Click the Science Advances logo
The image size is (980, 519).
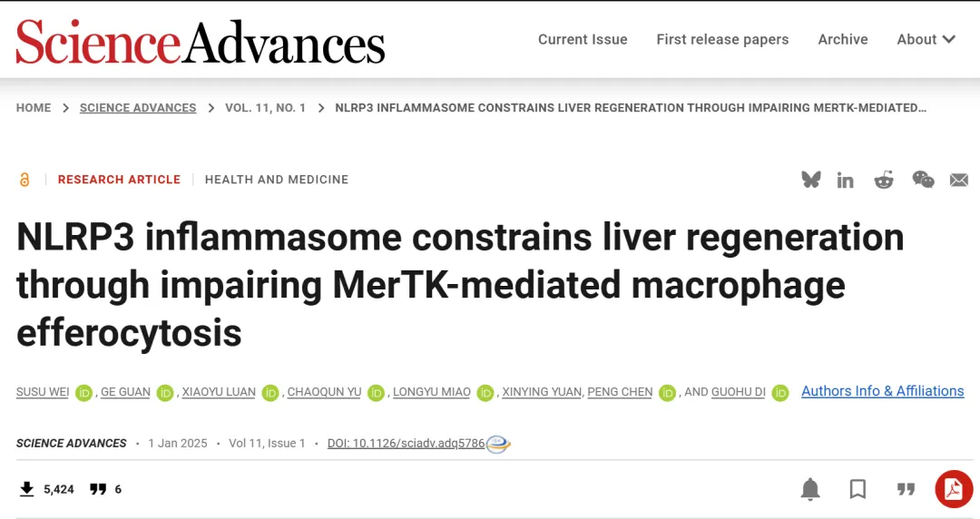(201, 42)
